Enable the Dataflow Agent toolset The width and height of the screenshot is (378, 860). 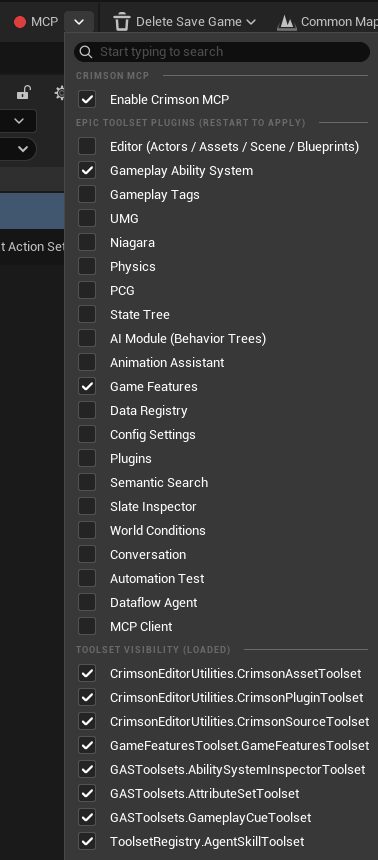click(x=87, y=602)
